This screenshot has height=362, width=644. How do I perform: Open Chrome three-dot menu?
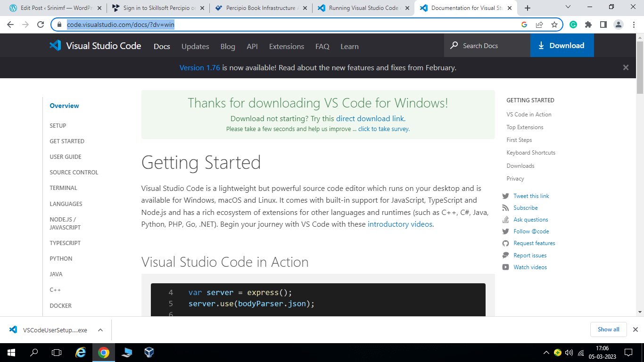point(634,25)
